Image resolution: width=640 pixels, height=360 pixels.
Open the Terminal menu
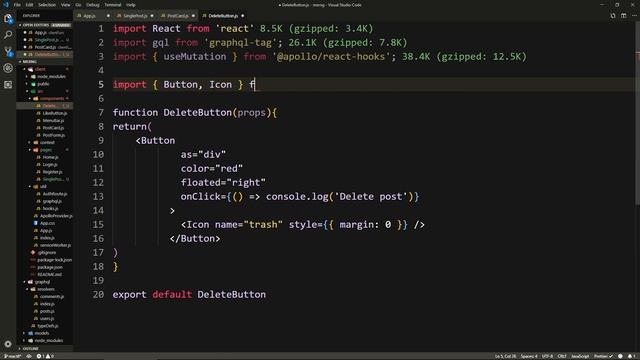pyautogui.click(x=113, y=5)
